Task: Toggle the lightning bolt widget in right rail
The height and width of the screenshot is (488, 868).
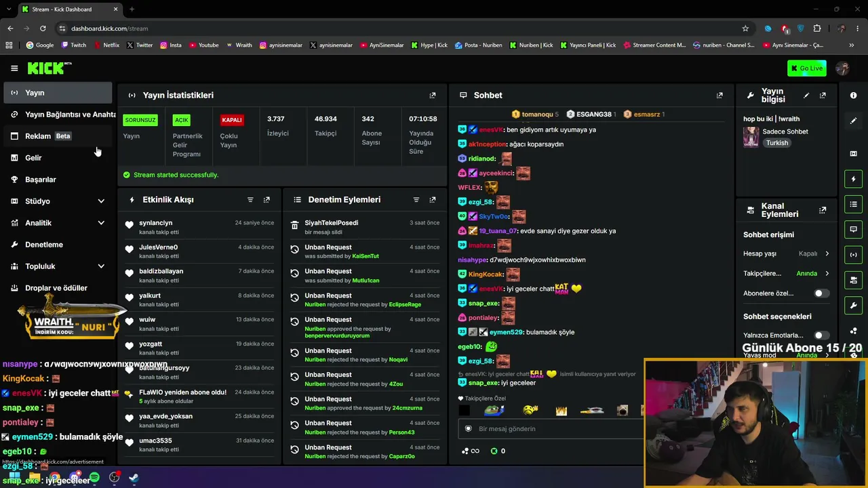Action: [853, 179]
